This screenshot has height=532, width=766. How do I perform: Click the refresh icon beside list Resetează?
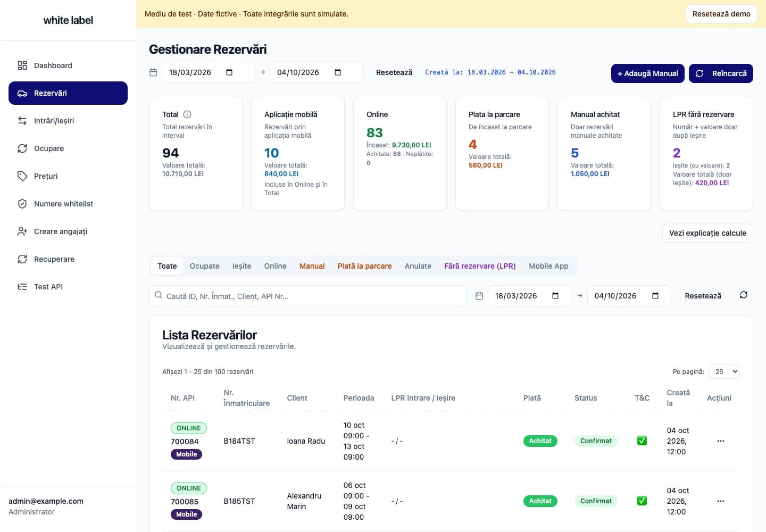coord(744,295)
